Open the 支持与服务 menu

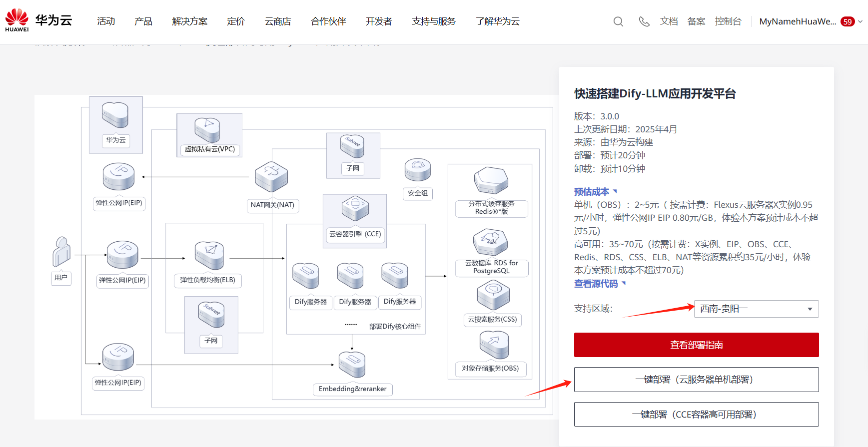pyautogui.click(x=434, y=21)
